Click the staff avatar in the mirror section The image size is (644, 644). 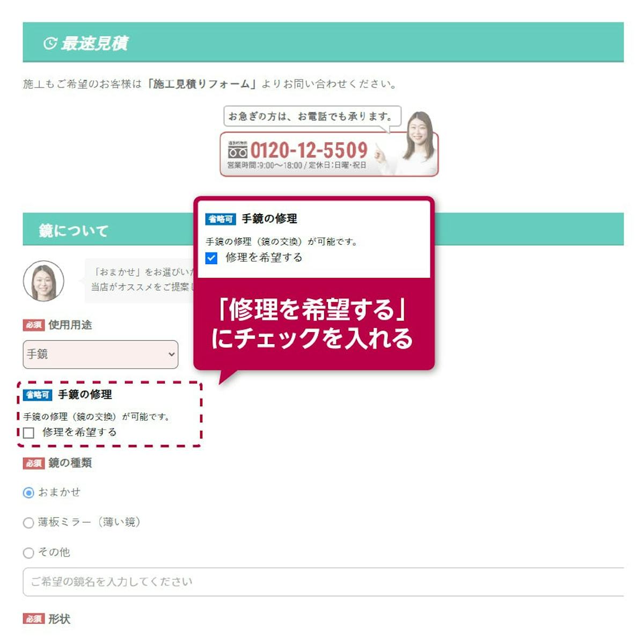[43, 281]
